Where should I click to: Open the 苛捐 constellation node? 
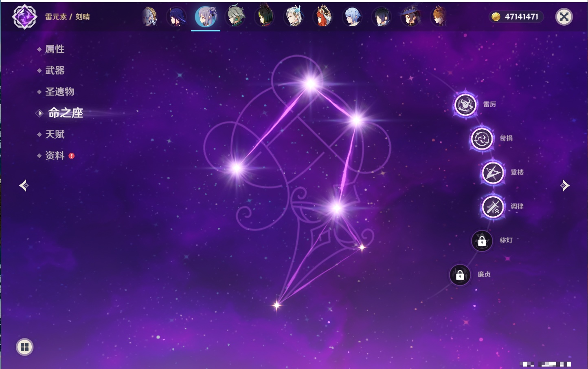[482, 139]
